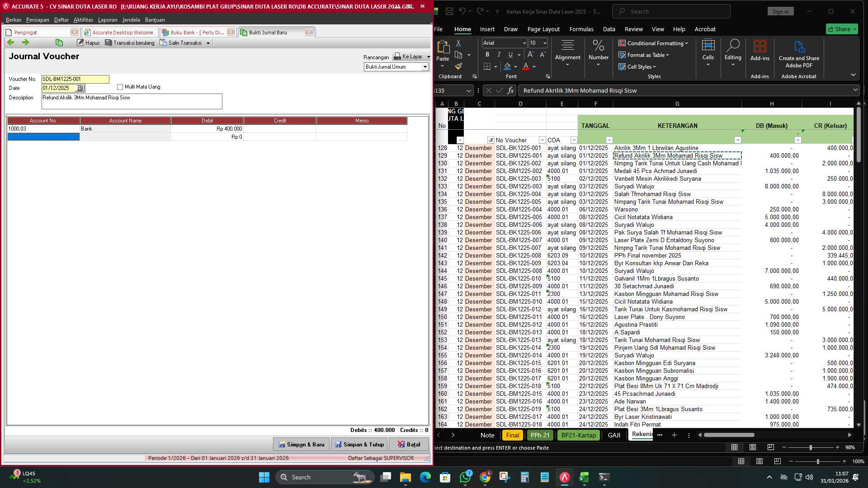Toggle italic formatting in Excel

pos(499,54)
